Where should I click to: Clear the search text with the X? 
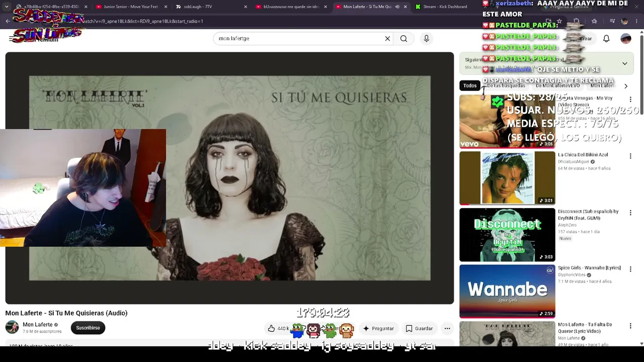tap(387, 39)
